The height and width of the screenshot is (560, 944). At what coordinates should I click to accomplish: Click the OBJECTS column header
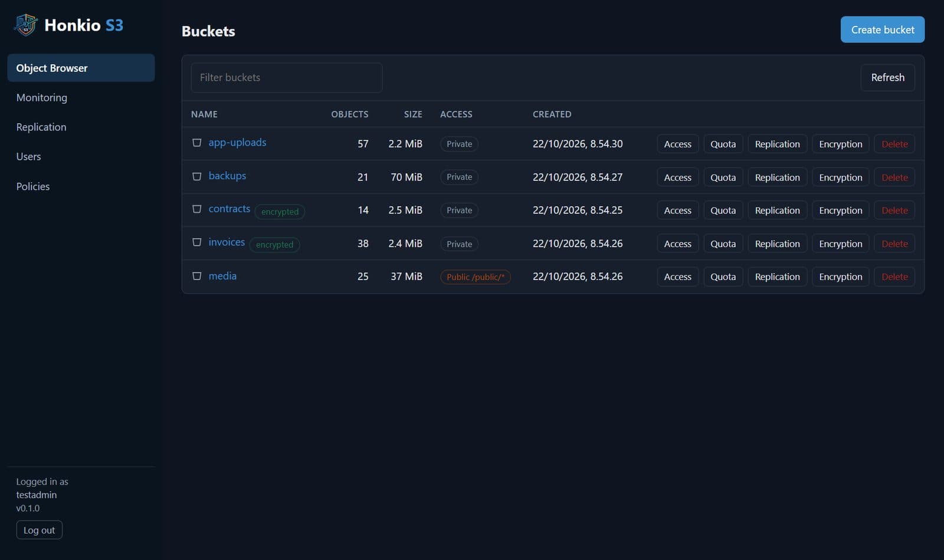349,114
